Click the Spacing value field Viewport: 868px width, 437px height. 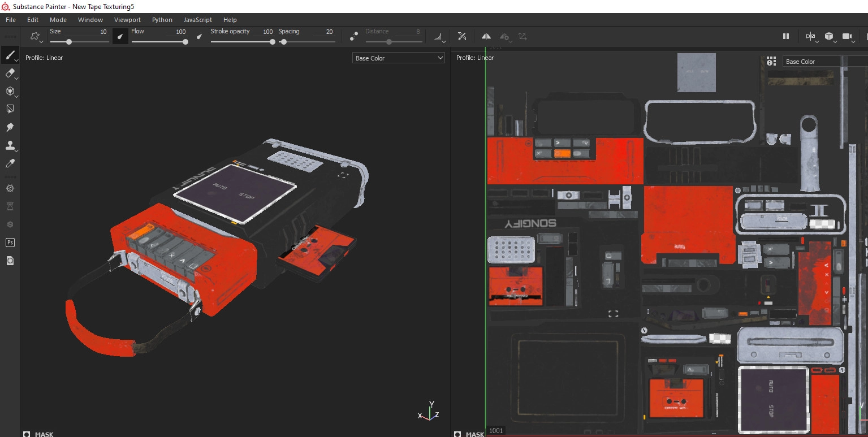(329, 32)
